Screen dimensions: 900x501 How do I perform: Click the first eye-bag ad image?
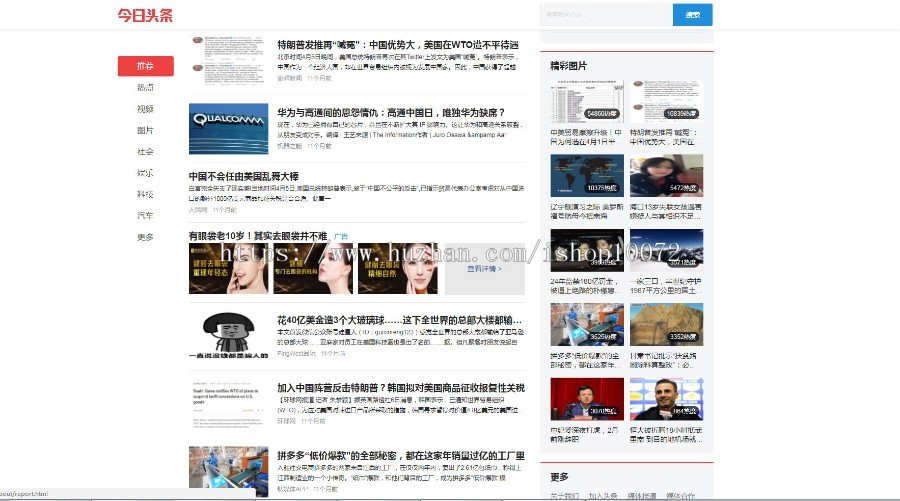(228, 269)
